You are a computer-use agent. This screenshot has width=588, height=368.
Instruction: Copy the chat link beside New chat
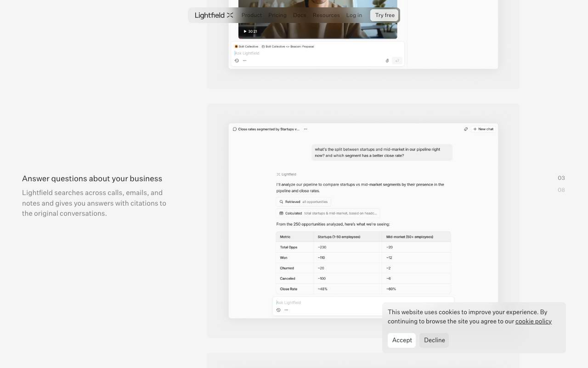pos(466,129)
